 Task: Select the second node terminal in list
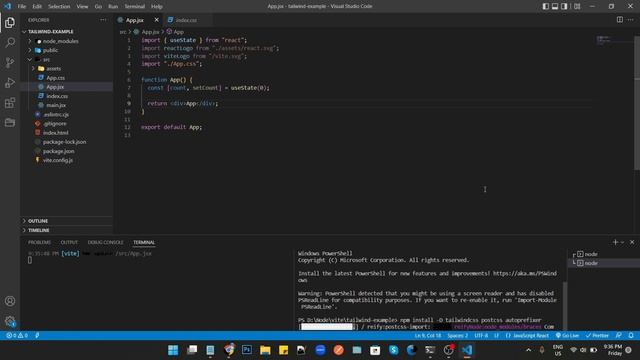604,263
